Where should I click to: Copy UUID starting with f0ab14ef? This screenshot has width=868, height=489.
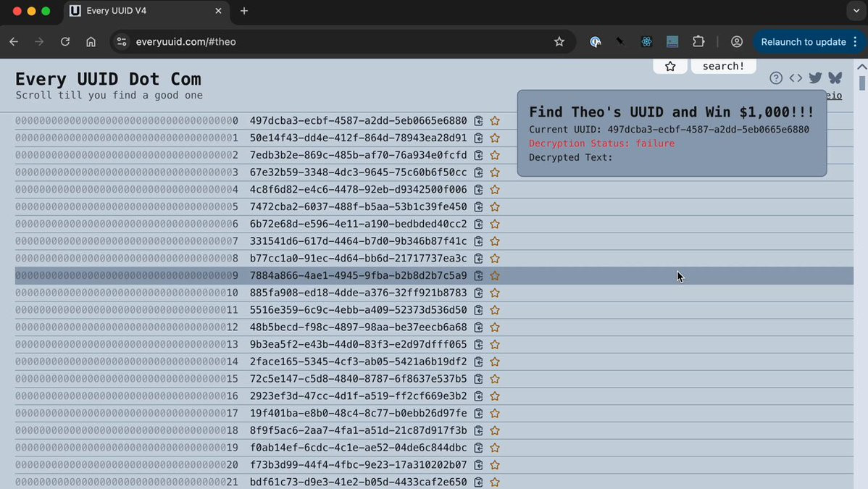pos(478,448)
